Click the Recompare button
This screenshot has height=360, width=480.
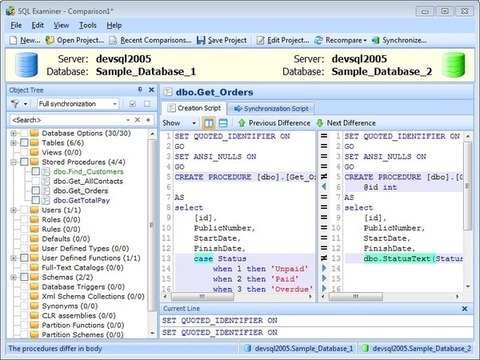tap(340, 40)
